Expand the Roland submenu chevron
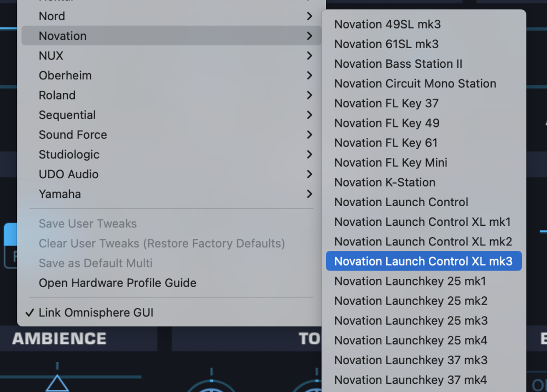 (x=310, y=95)
